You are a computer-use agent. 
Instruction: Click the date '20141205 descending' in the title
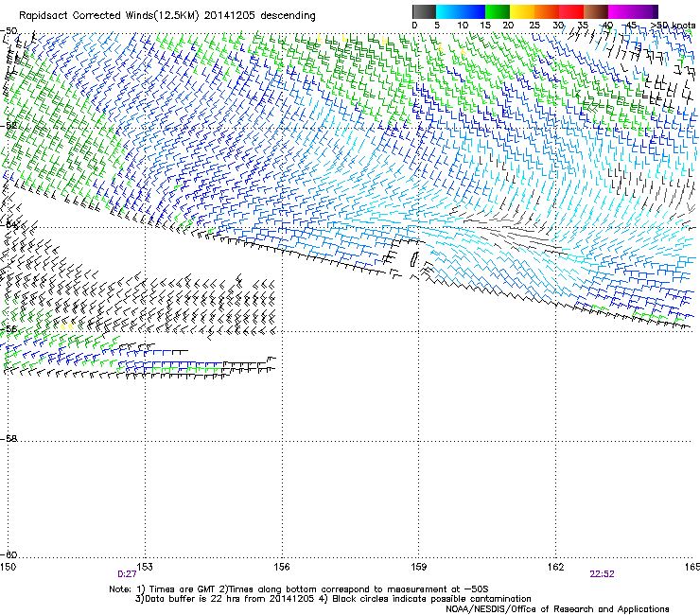click(260, 16)
